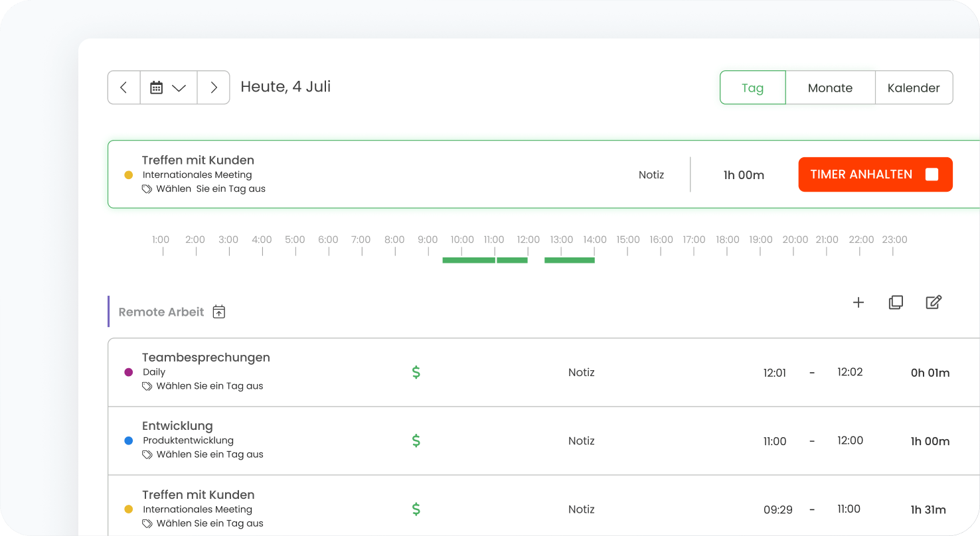Open the calendar date picker dropdown
The height and width of the screenshot is (536, 980).
pos(168,88)
